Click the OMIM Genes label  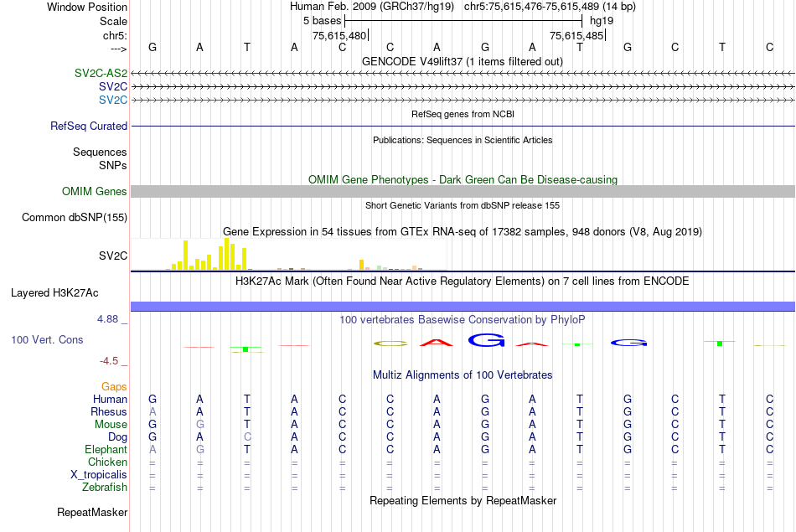click(95, 191)
